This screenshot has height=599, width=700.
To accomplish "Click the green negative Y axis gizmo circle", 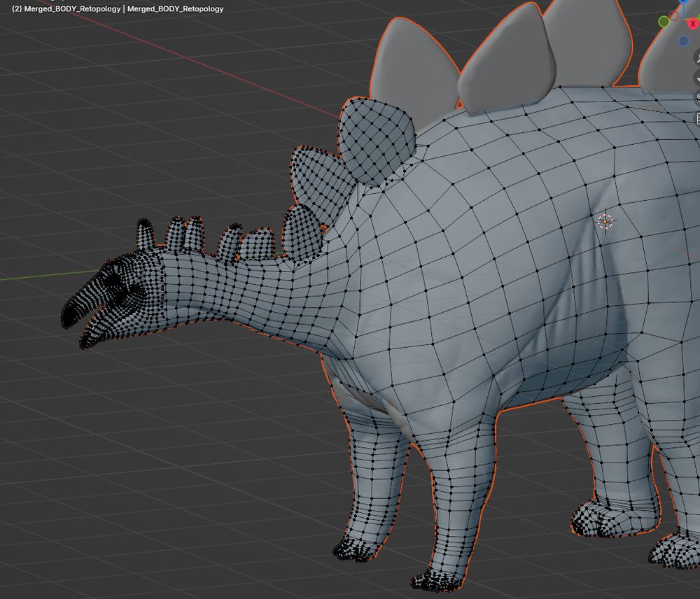I will [664, 21].
